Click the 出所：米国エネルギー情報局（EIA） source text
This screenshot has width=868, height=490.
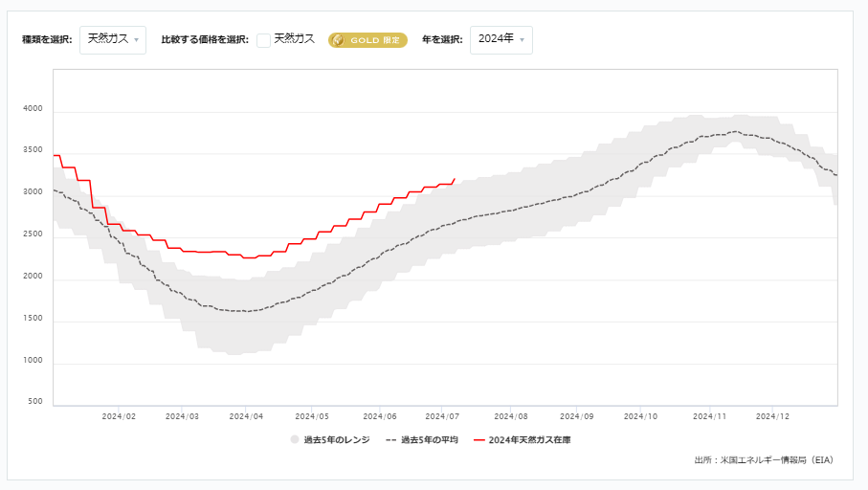[x=764, y=460]
